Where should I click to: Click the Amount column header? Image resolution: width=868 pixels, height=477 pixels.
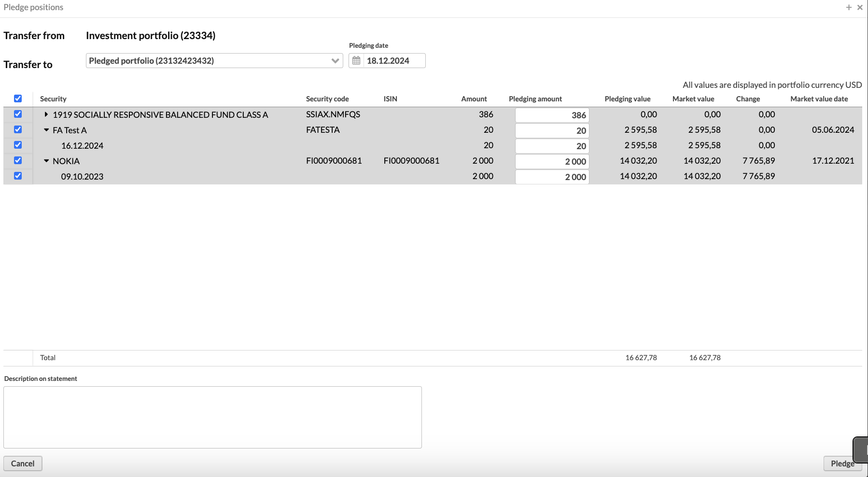point(474,99)
